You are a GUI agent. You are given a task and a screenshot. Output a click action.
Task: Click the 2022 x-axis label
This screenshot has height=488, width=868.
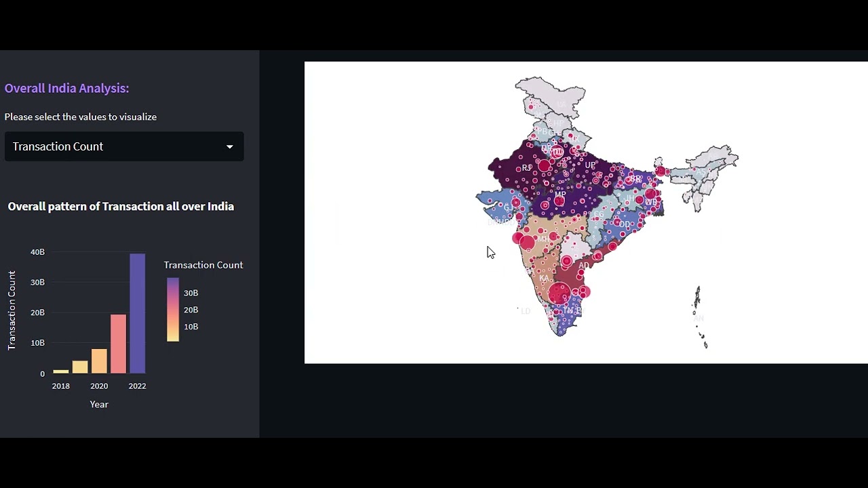click(137, 386)
